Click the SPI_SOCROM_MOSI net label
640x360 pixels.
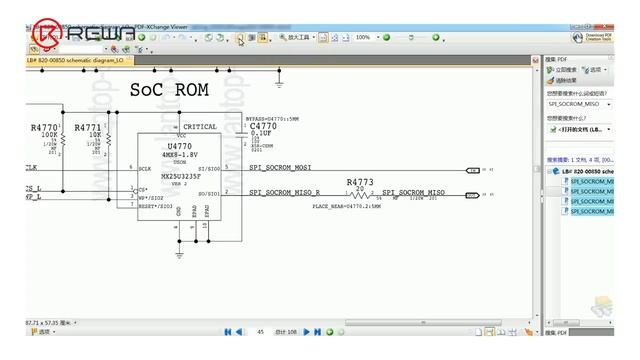(280, 167)
